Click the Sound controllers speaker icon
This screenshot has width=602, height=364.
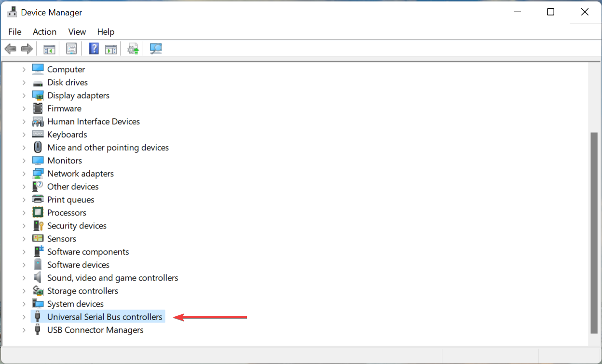(38, 278)
